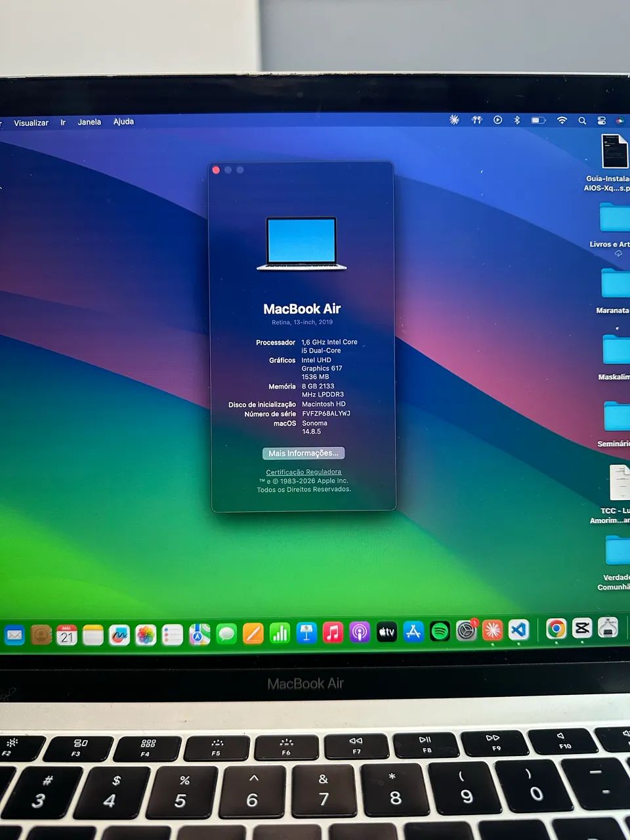Open Podcasts from the Dock
This screenshot has height=840, width=630.
360,632
